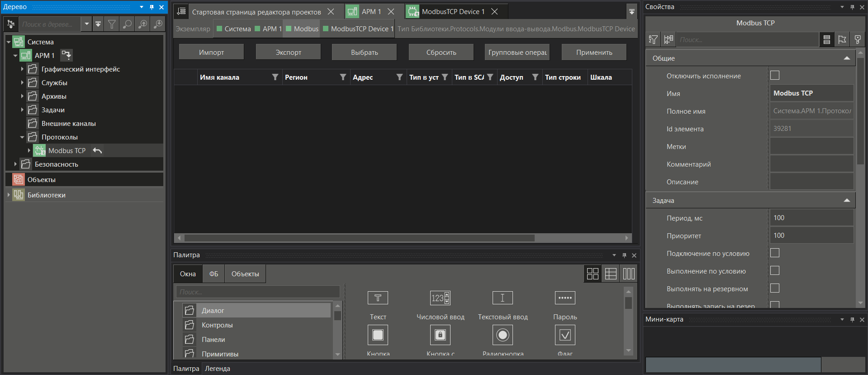Viewport: 868px width, 375px height.
Task: Collapse the Общие properties section
Action: click(x=847, y=58)
